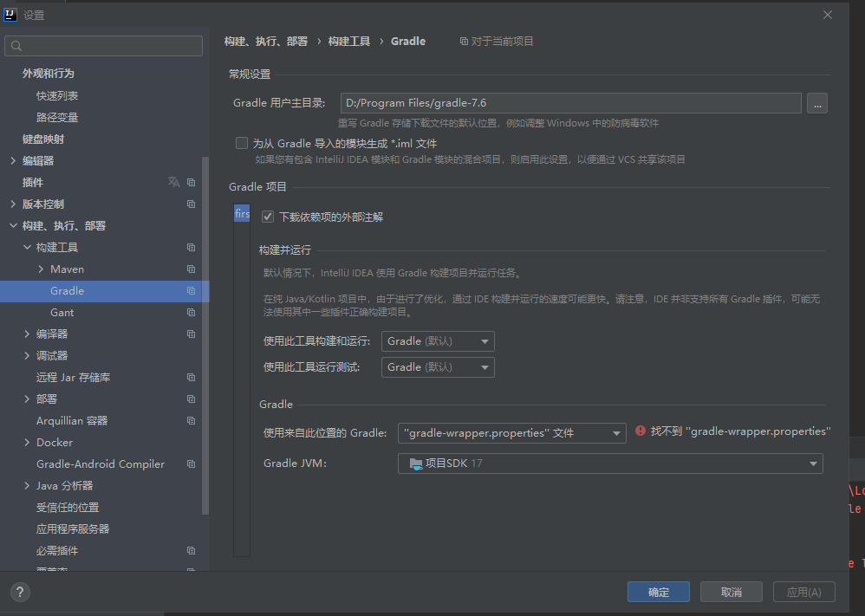Open the 使用来自此位置的 Gradle dropdown

[511, 433]
